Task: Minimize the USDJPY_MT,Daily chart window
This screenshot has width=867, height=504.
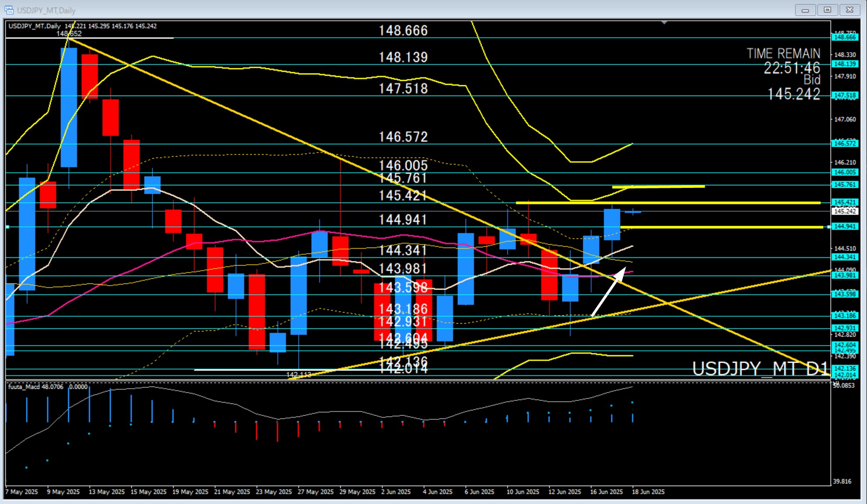Action: pos(805,10)
